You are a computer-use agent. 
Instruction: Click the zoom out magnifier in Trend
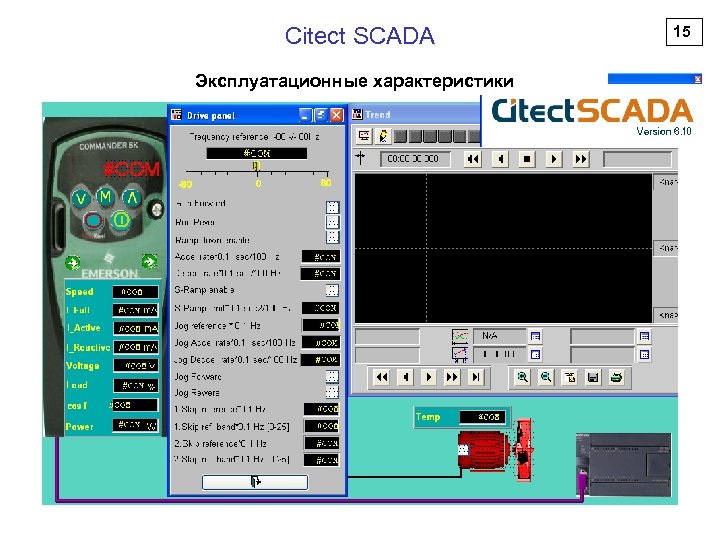(x=546, y=377)
